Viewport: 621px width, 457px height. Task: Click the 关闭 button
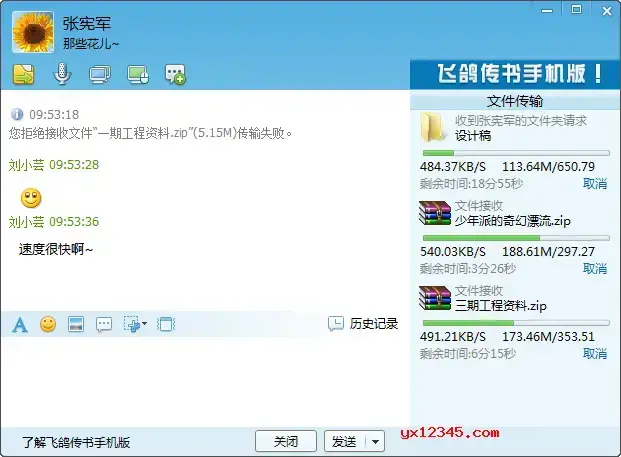(x=286, y=441)
